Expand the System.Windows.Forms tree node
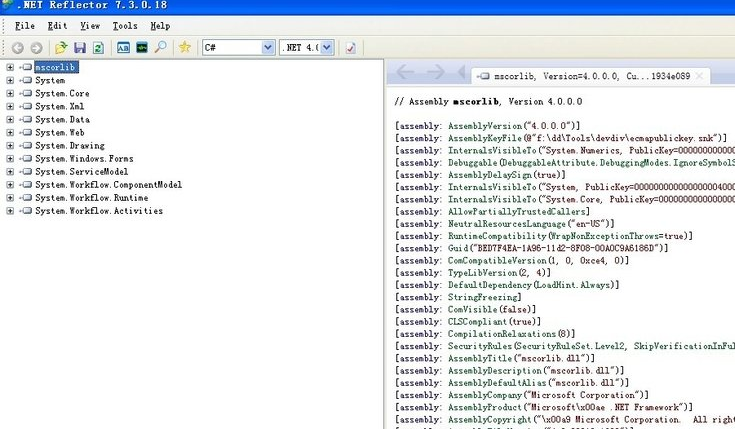The height and width of the screenshot is (429, 735). 10,158
